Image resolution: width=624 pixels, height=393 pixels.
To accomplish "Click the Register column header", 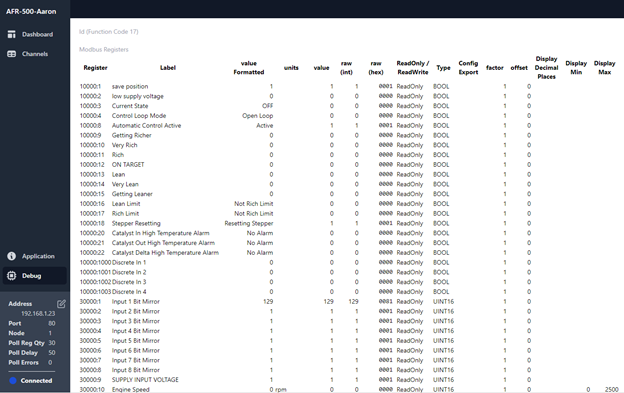I will [96, 68].
